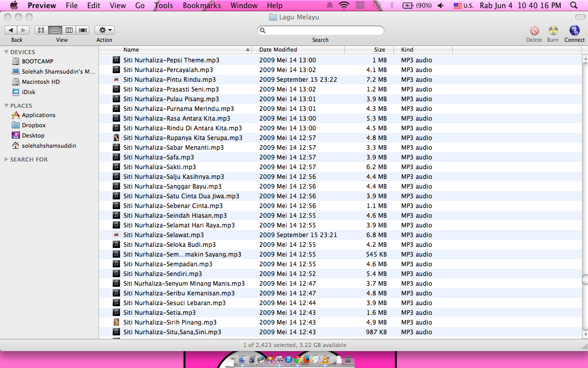Viewport: 588px width, 368px height.
Task: Open the U.S. input source flag menu
Action: click(463, 5)
